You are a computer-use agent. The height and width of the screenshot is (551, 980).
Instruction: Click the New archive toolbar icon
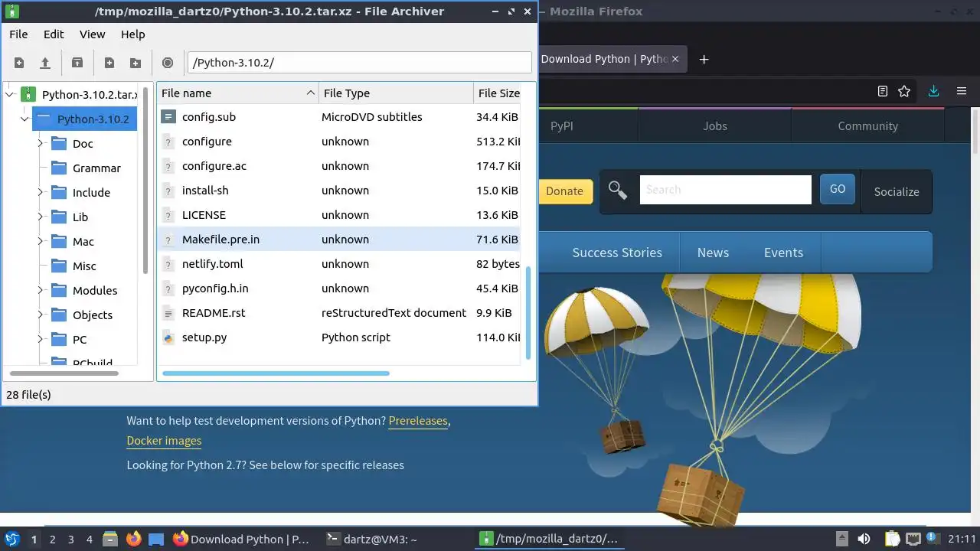point(19,63)
